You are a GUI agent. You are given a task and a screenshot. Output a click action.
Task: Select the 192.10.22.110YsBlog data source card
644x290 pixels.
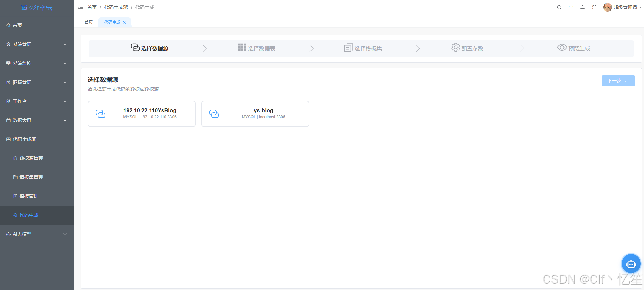(142, 114)
